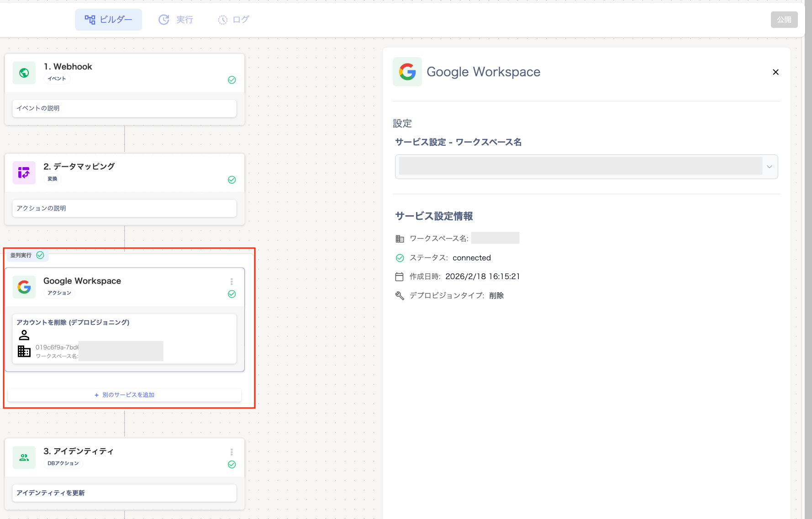Click the Google logo in side panel header

click(407, 72)
